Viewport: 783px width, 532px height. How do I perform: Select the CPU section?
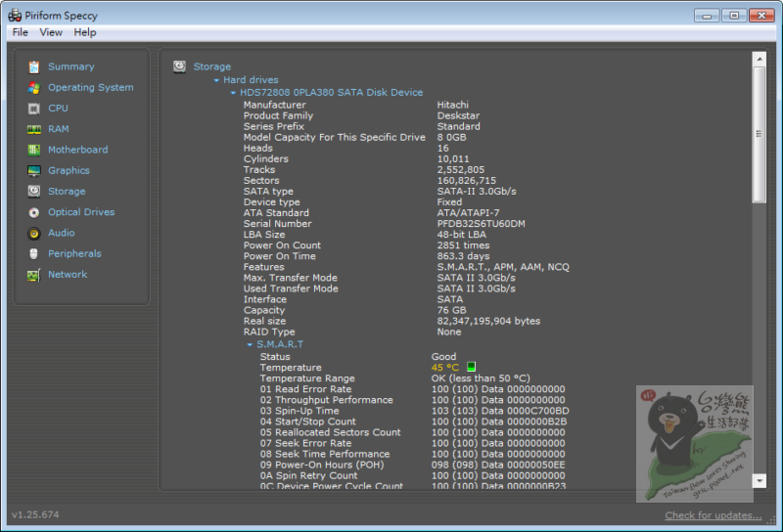pyautogui.click(x=58, y=108)
